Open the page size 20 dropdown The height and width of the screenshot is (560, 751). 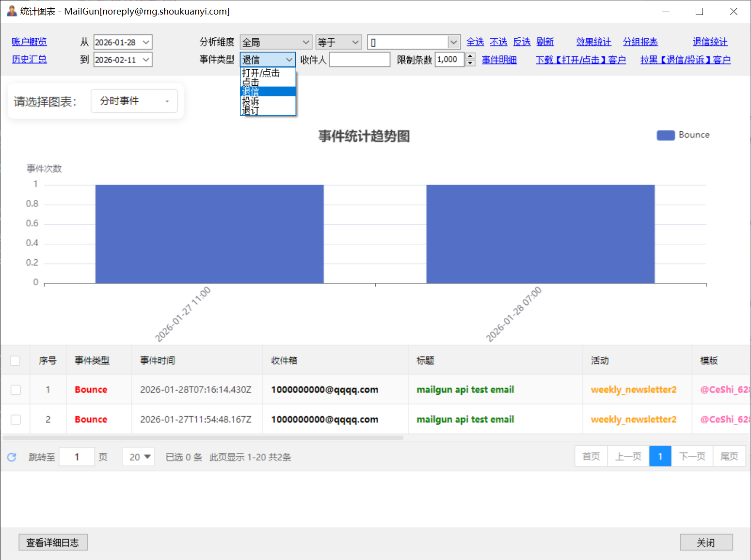point(139,457)
